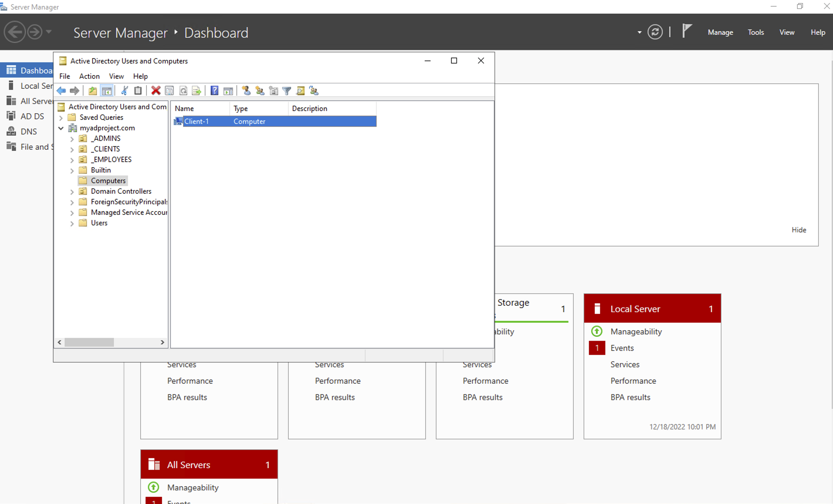The image size is (833, 504).
Task: Click the console tree horizontal scrollbar
Action: point(89,342)
